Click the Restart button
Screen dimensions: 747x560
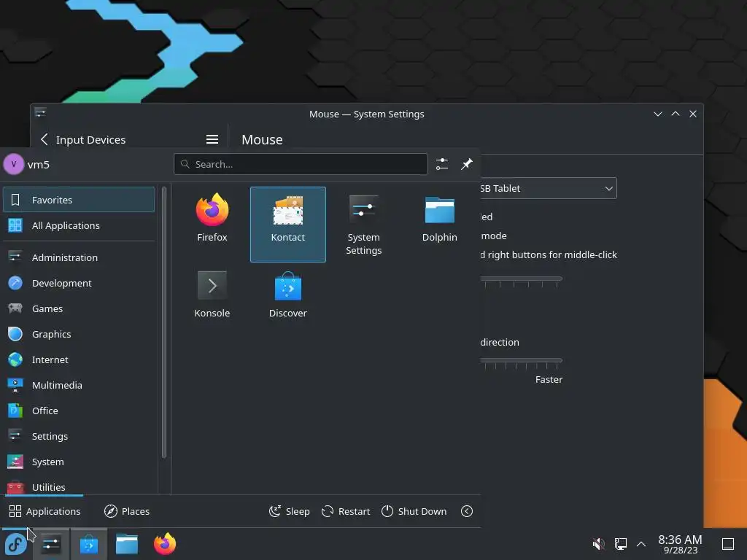[x=346, y=511]
